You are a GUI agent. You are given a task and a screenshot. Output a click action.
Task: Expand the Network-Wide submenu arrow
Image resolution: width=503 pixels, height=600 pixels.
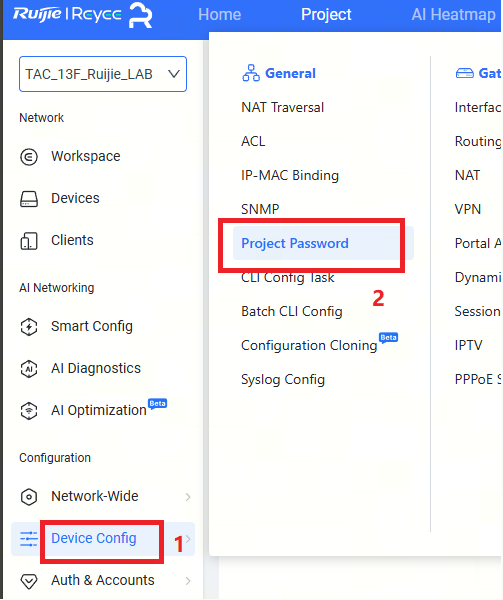click(188, 497)
